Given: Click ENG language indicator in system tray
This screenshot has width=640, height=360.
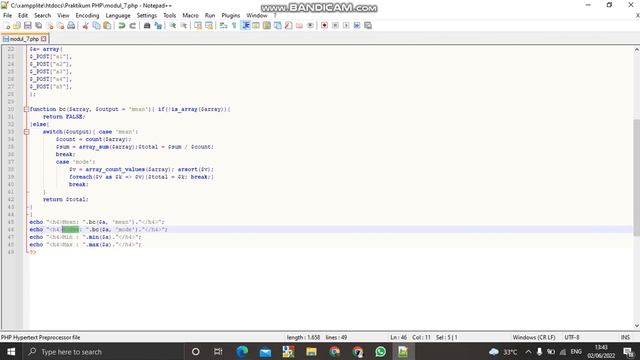Looking at the screenshot, I should [x=576, y=352].
